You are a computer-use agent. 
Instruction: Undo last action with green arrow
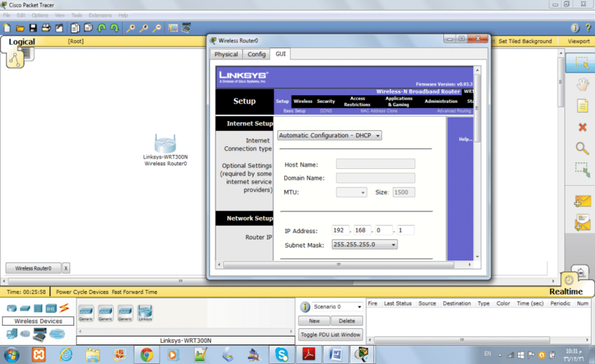tap(101, 28)
